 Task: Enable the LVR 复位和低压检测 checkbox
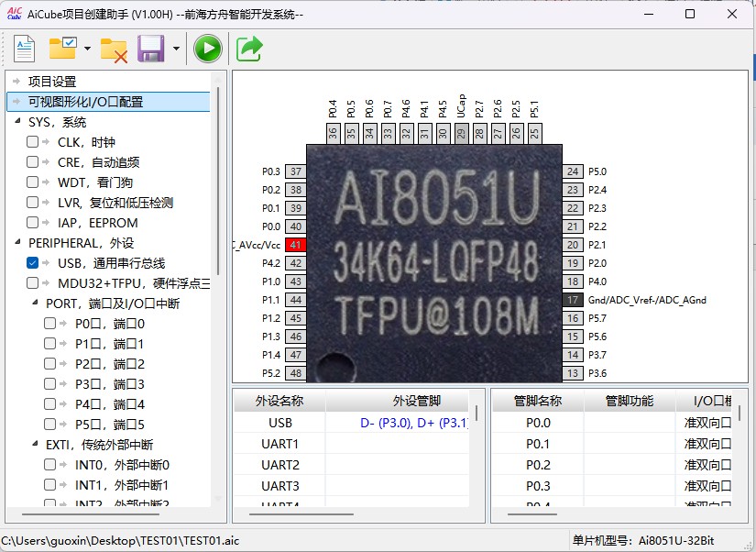tap(32, 203)
